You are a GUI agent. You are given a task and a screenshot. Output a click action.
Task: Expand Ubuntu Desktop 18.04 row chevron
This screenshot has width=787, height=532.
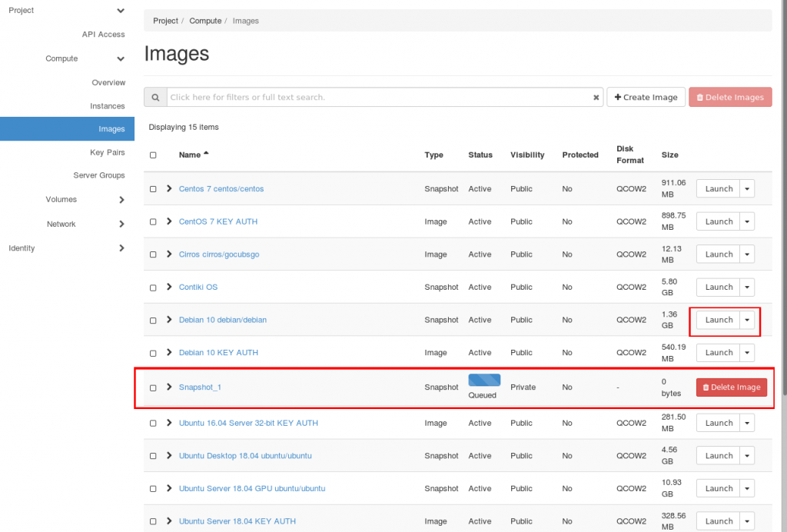pos(169,455)
